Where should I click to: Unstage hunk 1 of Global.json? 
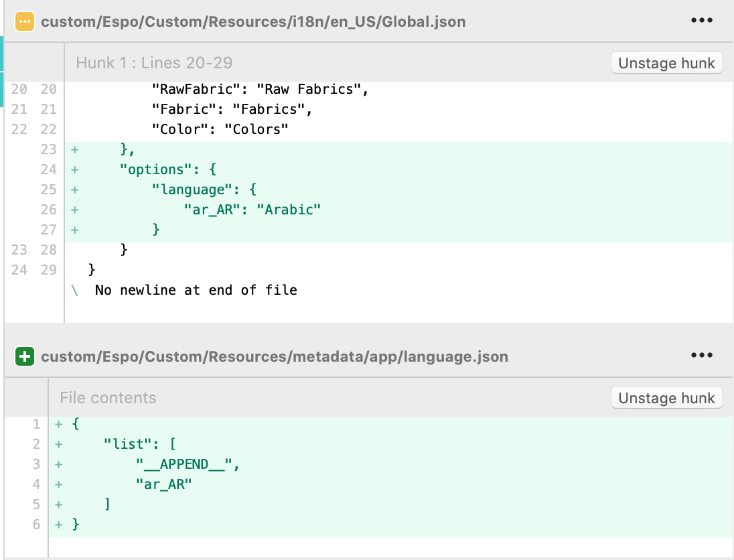click(x=666, y=63)
